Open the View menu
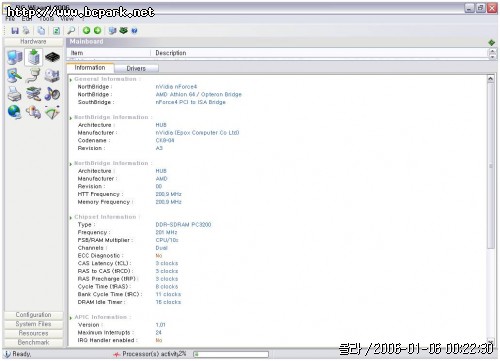500x361 pixels. [67, 19]
